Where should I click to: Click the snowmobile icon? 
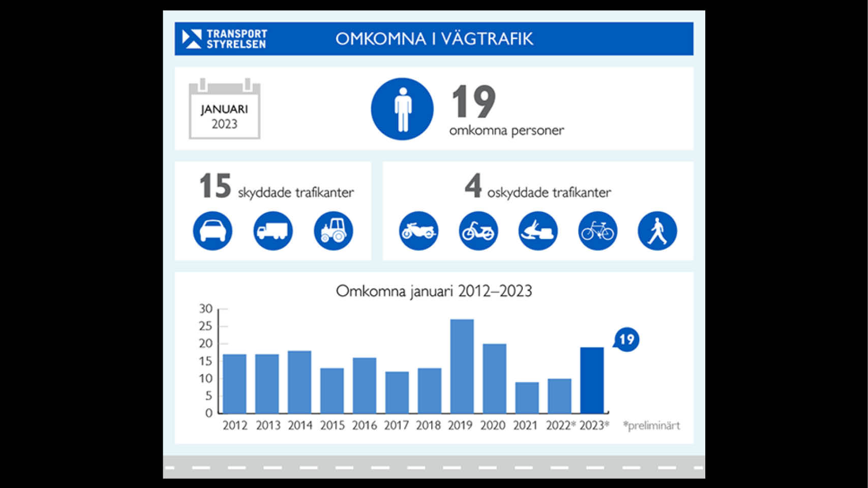tap(537, 230)
